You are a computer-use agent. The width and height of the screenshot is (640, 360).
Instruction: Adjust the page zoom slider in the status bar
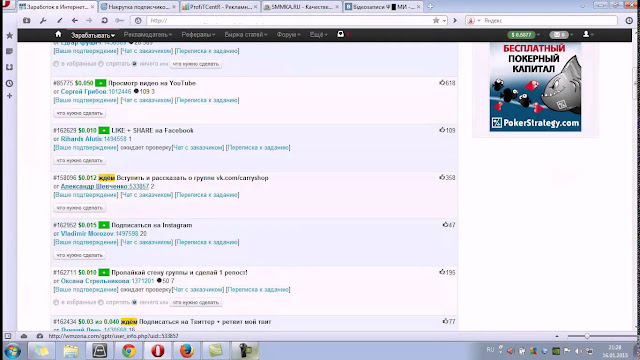pyautogui.click(x=587, y=336)
